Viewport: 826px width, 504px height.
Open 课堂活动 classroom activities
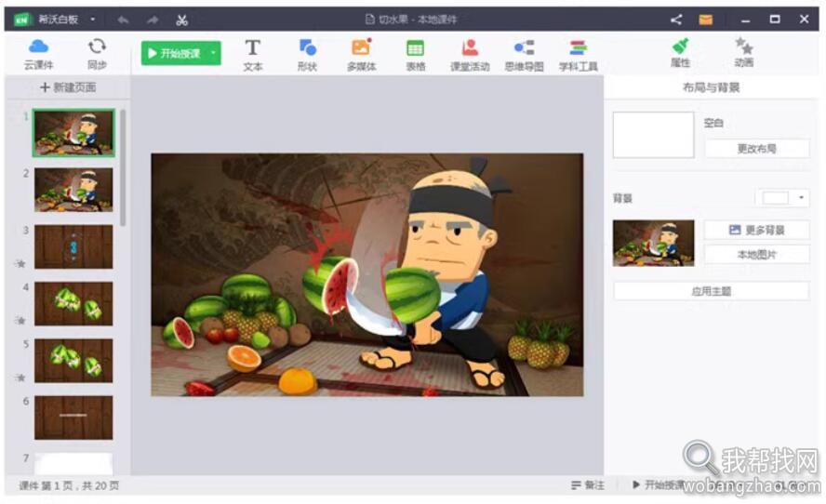click(470, 55)
